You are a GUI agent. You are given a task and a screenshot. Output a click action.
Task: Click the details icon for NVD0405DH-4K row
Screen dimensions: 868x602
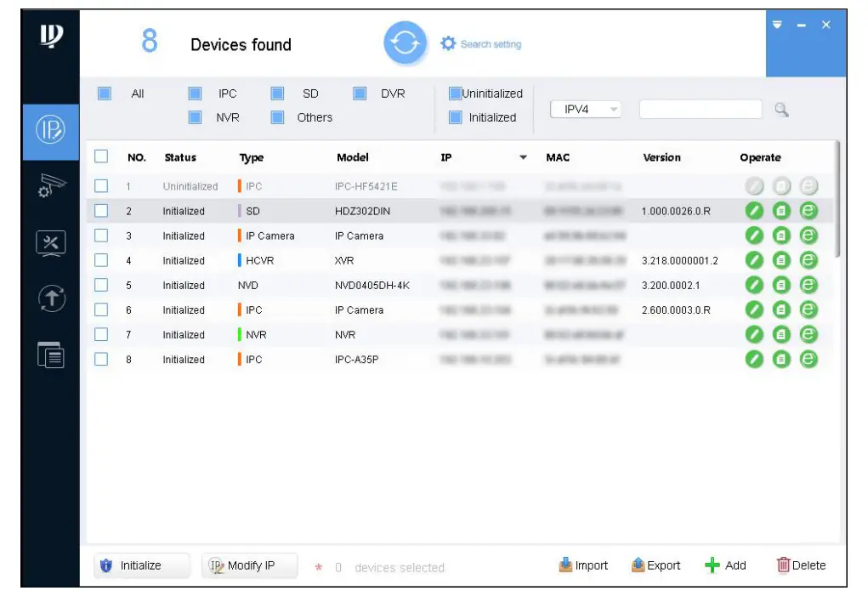click(x=782, y=286)
